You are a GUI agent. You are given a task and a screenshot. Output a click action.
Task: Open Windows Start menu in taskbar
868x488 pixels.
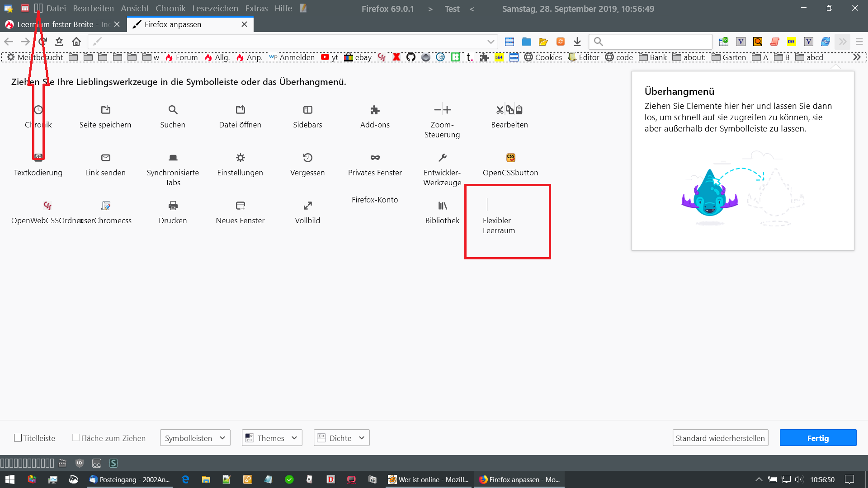(x=9, y=479)
